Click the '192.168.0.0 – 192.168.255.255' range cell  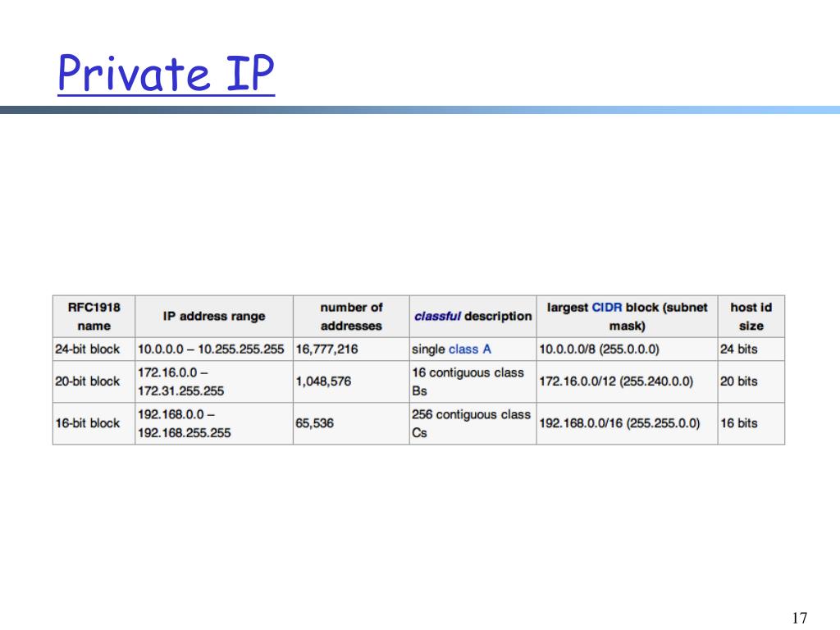tap(214, 423)
